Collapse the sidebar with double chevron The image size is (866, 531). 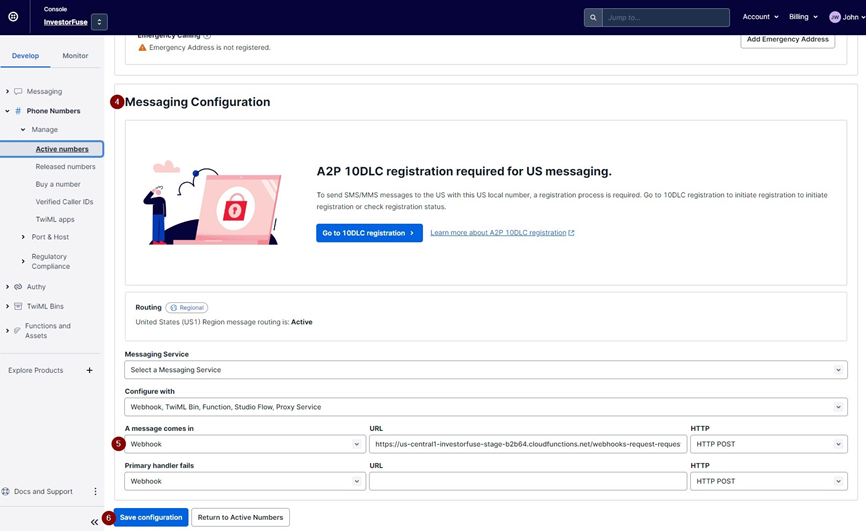[94, 522]
